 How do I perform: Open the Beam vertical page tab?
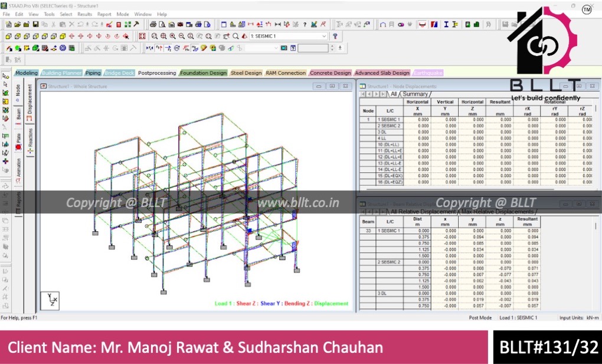tap(18, 117)
